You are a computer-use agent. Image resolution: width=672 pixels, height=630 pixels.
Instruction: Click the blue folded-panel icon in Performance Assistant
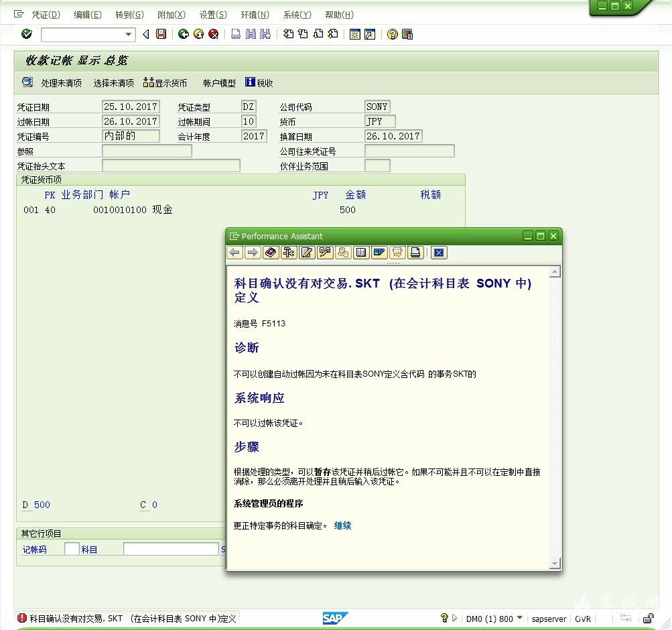click(x=379, y=253)
